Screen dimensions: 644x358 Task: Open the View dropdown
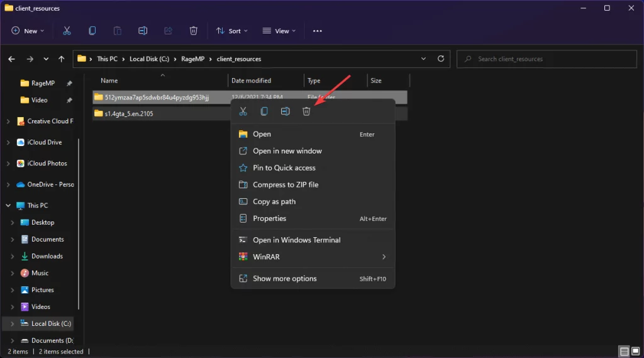[x=279, y=31]
